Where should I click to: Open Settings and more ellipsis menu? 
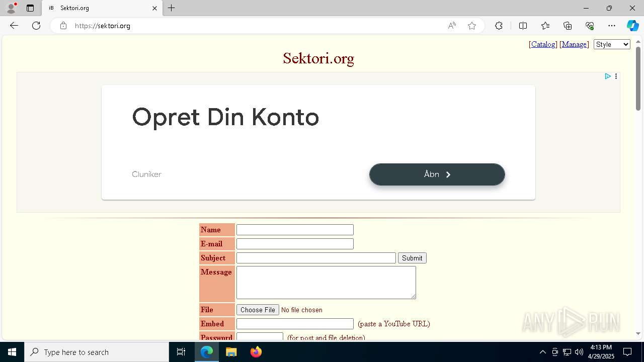(x=612, y=26)
